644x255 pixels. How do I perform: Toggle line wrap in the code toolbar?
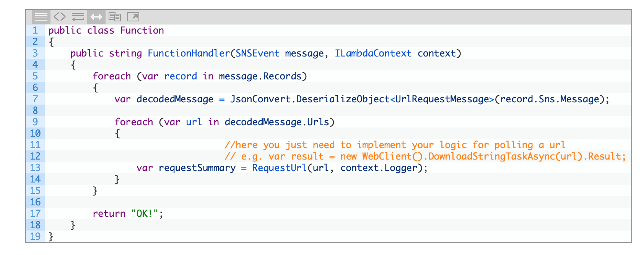point(78,17)
